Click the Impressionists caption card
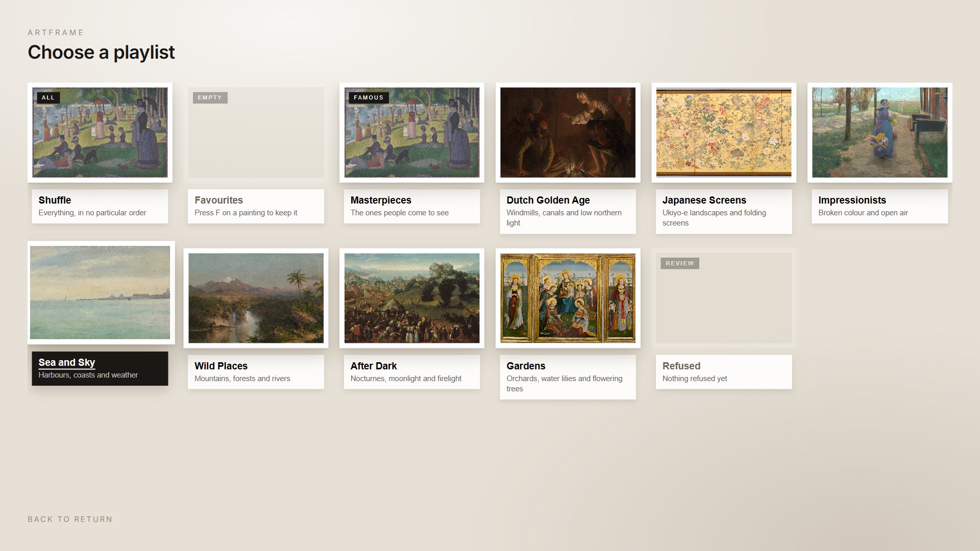980x551 pixels. 879,206
